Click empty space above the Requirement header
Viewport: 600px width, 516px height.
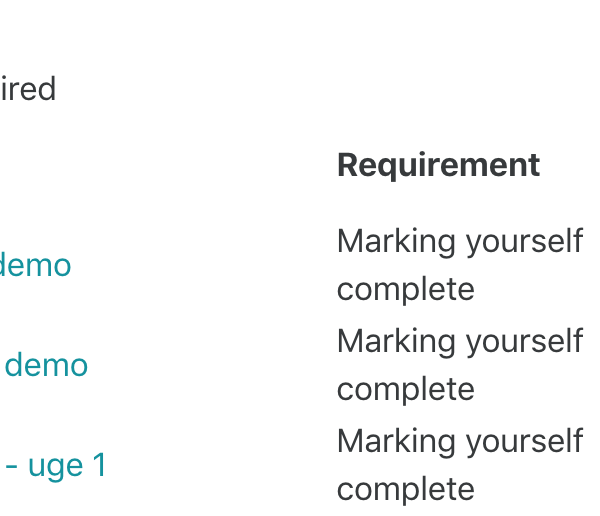pyautogui.click(x=439, y=96)
